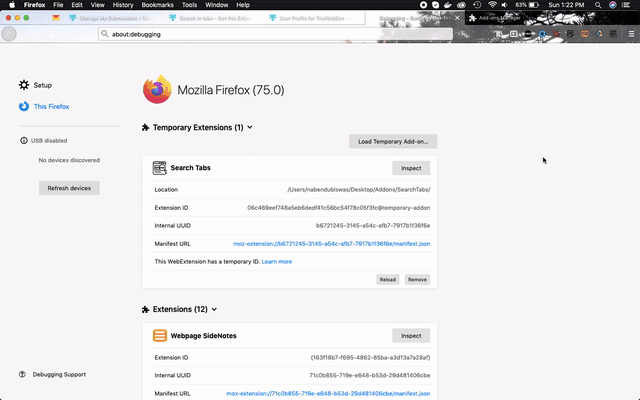Click the Webpage SideNotes Extension ID value
The image size is (640, 400).
[370, 358]
